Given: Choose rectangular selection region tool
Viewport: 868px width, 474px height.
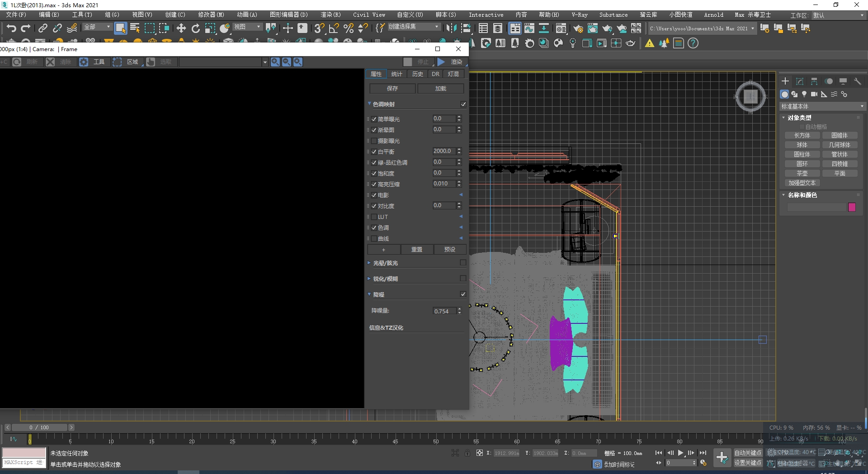Looking at the screenshot, I should (x=149, y=28).
